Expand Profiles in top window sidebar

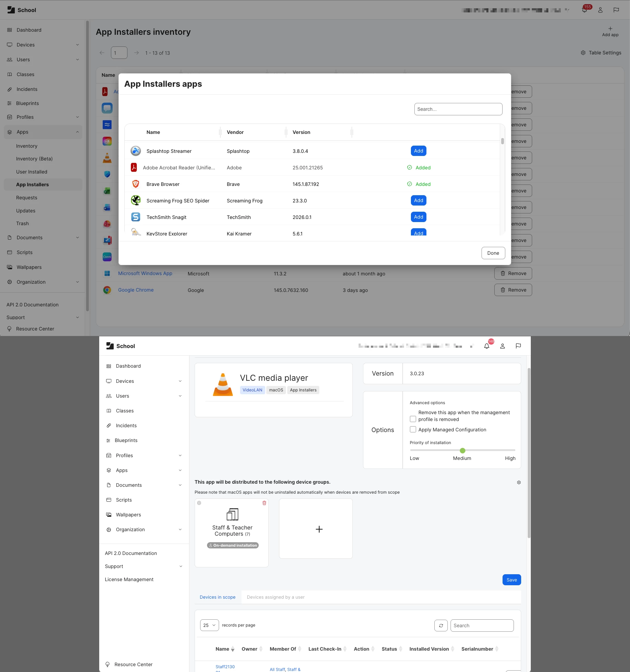(x=78, y=117)
